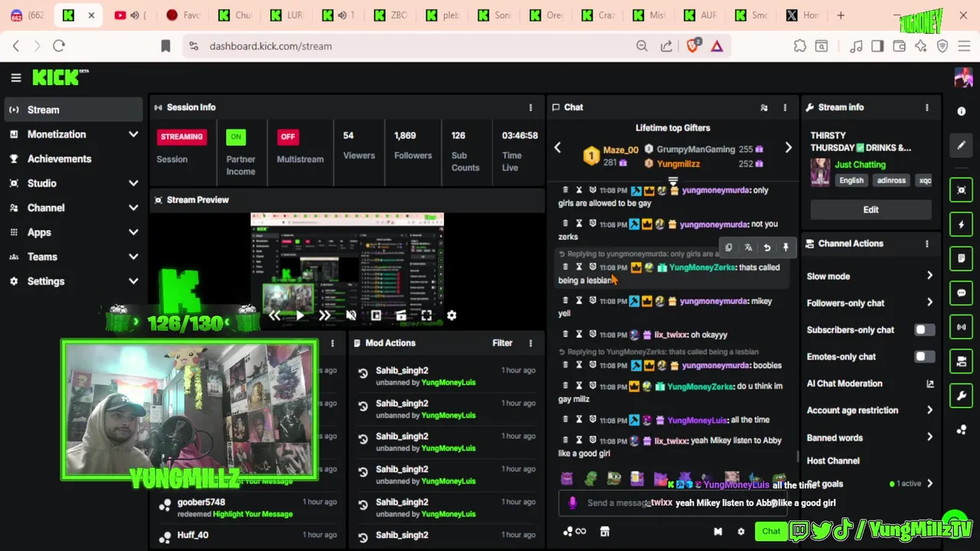Click Host Channel option
The height and width of the screenshot is (551, 980).
tap(833, 461)
